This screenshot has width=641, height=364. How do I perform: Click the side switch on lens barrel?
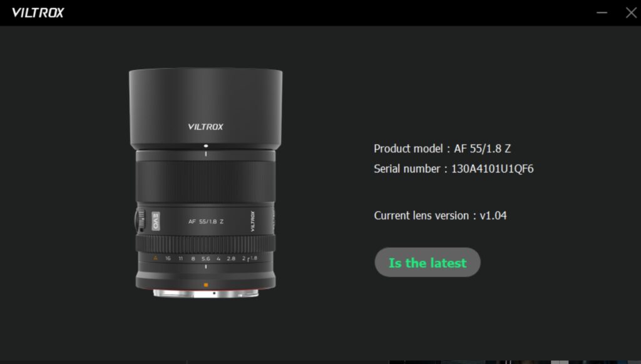point(141,220)
